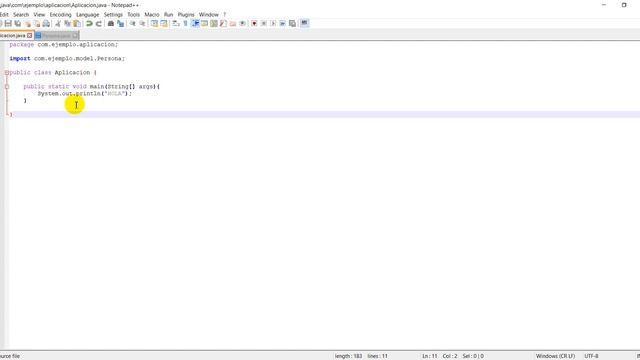
Task: Open the ? help menu
Action: tap(224, 15)
